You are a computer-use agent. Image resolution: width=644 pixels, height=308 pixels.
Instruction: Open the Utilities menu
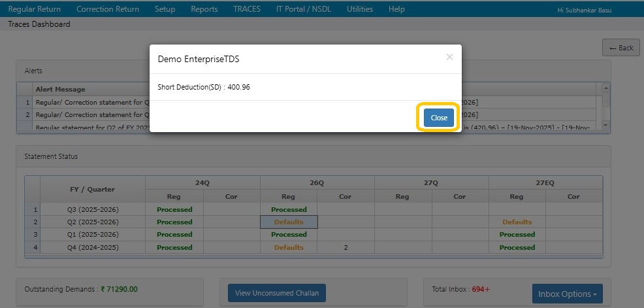pyautogui.click(x=360, y=9)
